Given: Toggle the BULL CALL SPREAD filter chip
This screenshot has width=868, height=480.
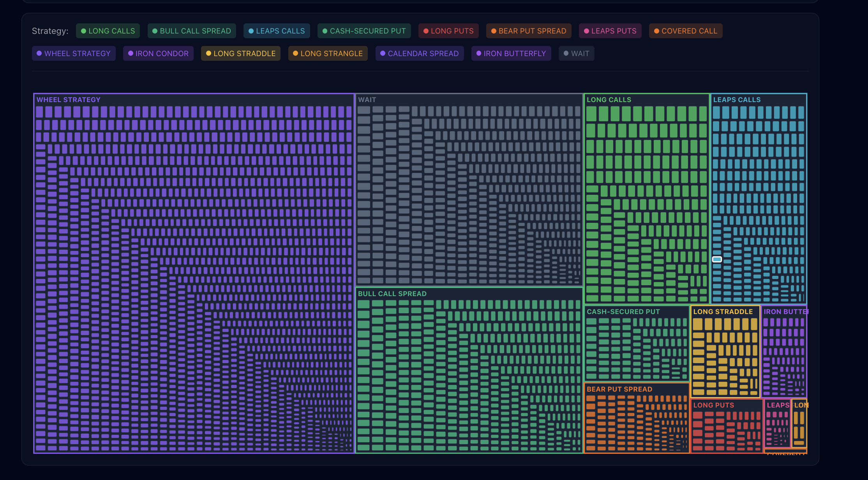Looking at the screenshot, I should tap(191, 31).
